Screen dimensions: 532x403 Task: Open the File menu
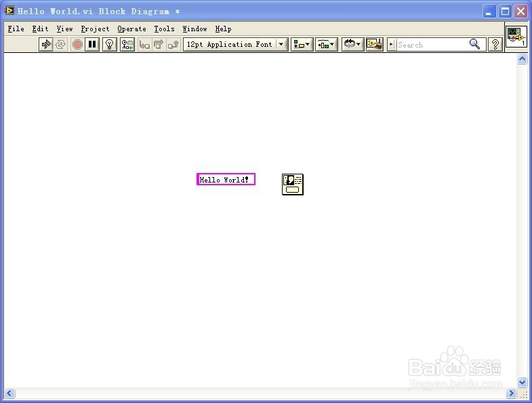point(16,29)
